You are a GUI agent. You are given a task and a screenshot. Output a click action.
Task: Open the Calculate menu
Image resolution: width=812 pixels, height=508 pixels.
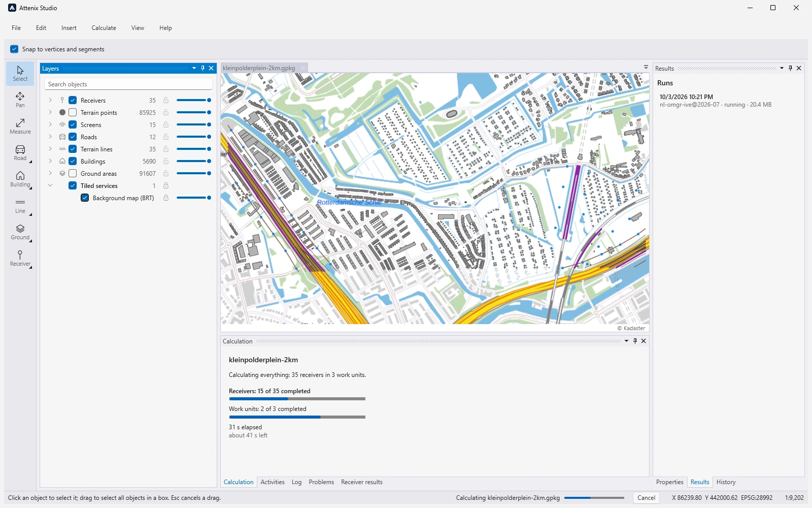click(104, 28)
